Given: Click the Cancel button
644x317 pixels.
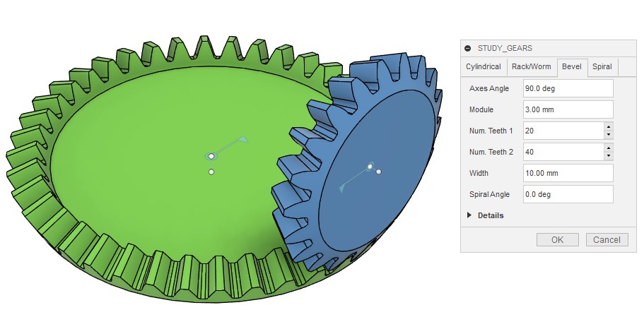Looking at the screenshot, I should pyautogui.click(x=607, y=240).
